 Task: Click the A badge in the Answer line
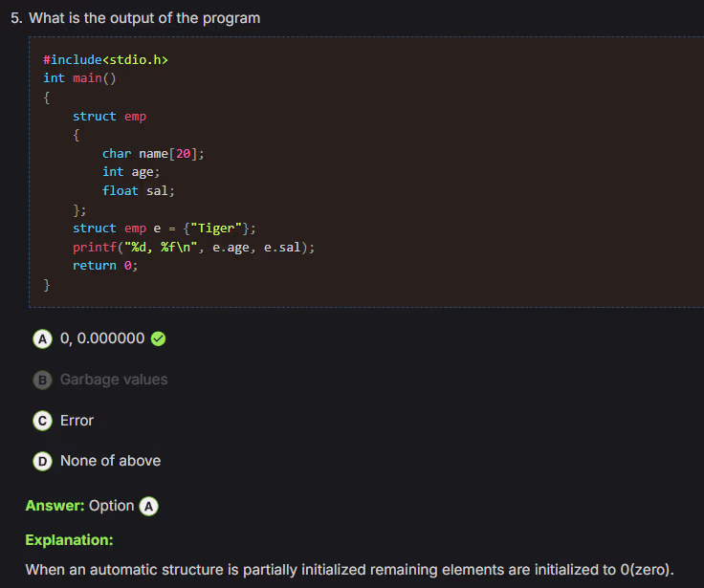tap(148, 506)
